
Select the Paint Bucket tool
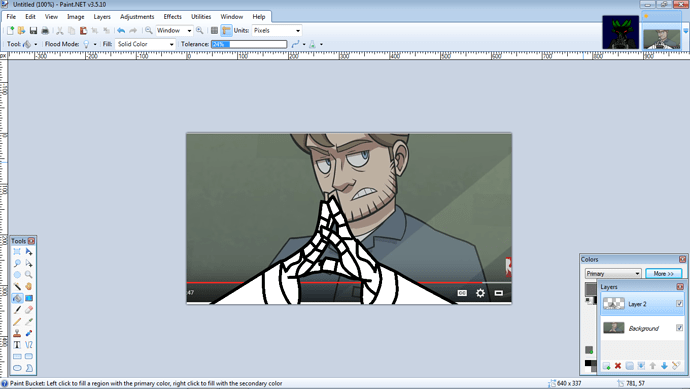(x=17, y=298)
